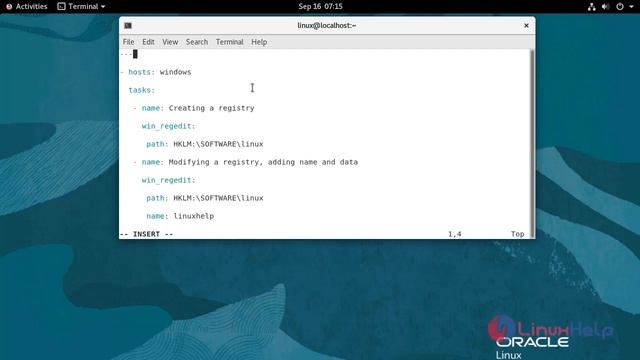Viewport: 640px width, 360px height.
Task: Open the Terminal menu in menu bar
Action: pos(229,42)
